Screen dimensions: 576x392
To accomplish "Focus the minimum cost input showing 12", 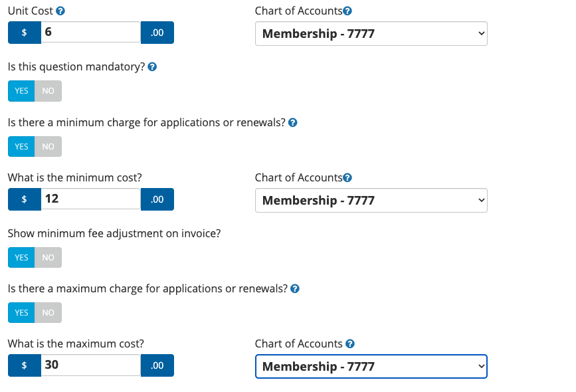I will click(90, 199).
